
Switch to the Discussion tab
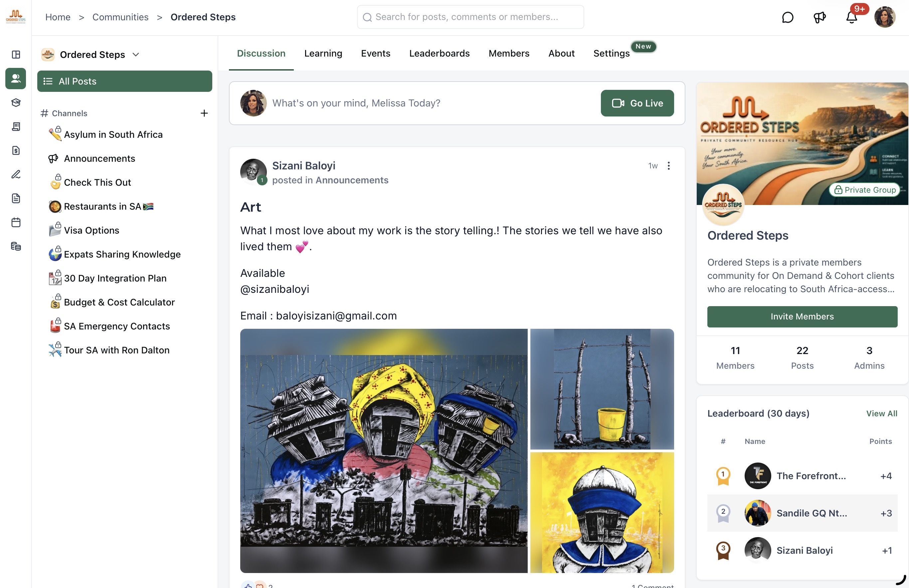(261, 54)
